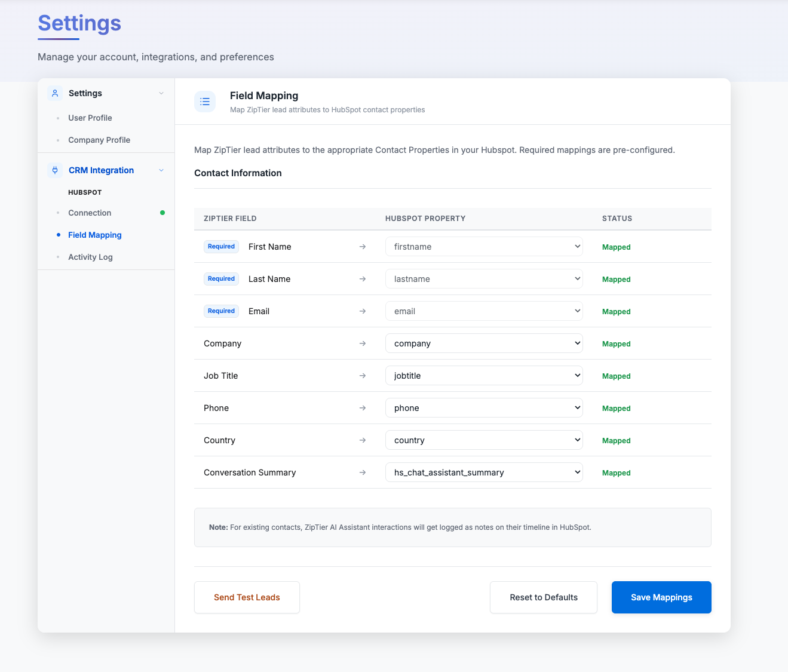Open the firstname HubSpot property dropdown
The image size is (788, 672).
pos(484,247)
